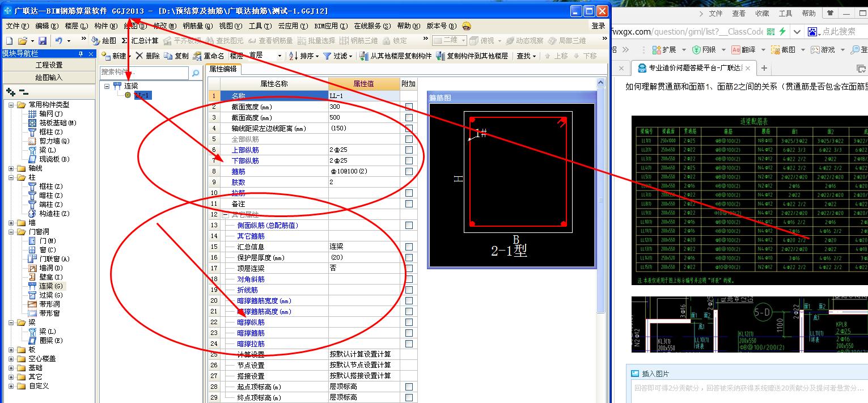This screenshot has width=868, height=403.
Task: Toggle 附加 checkbox for 箍筋 row
Action: (x=409, y=171)
